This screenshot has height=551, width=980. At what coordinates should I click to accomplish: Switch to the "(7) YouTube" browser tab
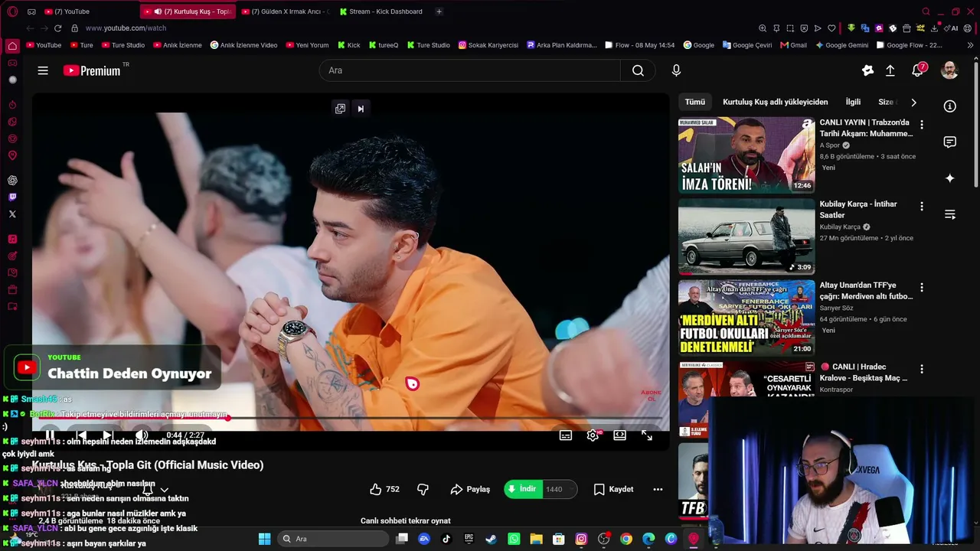tap(90, 11)
